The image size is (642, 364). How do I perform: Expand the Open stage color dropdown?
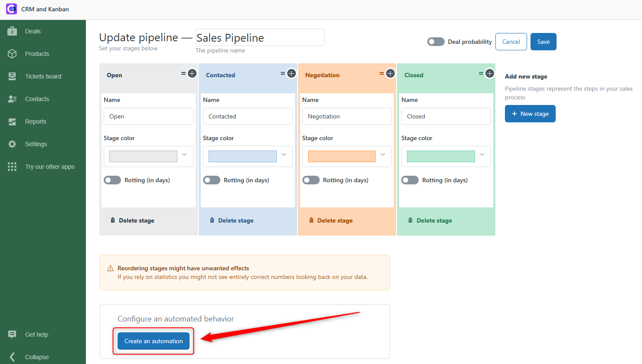(x=184, y=155)
